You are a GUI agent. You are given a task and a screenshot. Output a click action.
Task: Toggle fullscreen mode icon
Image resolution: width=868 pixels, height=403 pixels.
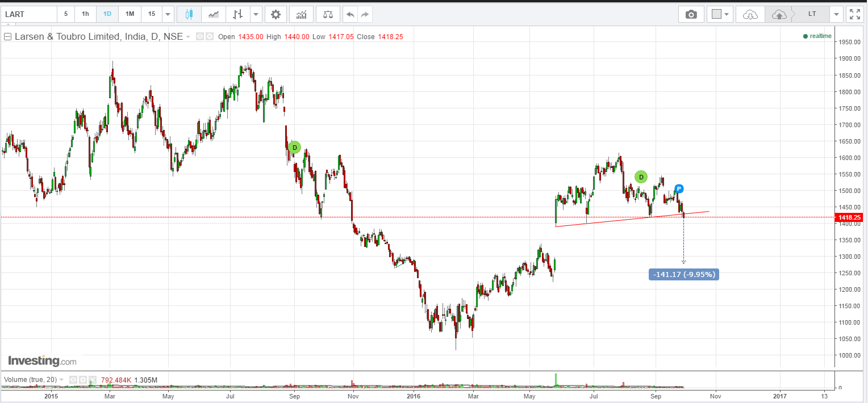click(854, 14)
